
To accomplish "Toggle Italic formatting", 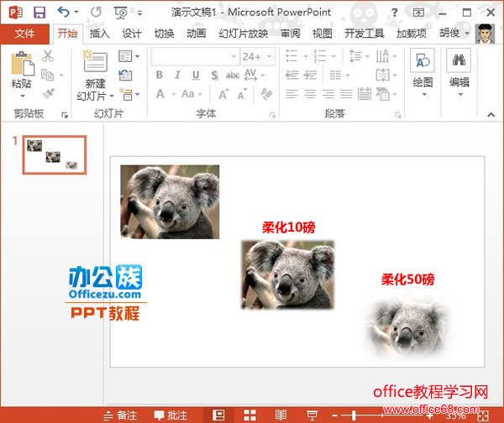I will [x=177, y=75].
